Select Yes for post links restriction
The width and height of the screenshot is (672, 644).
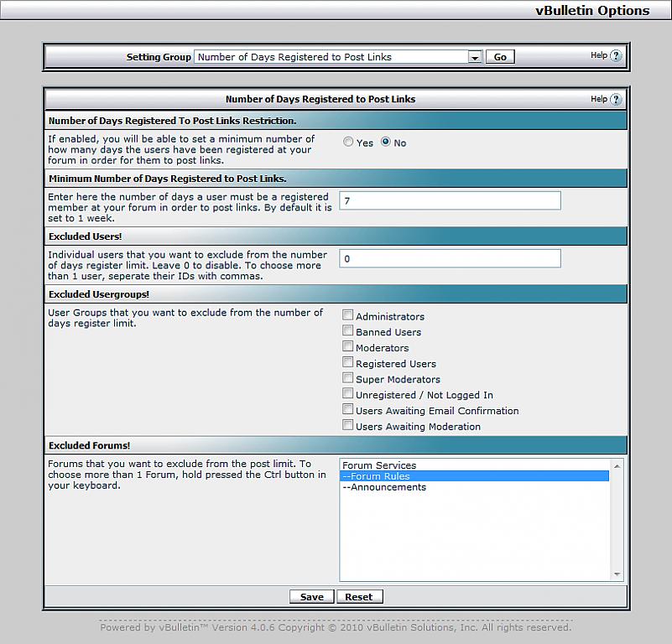(348, 143)
